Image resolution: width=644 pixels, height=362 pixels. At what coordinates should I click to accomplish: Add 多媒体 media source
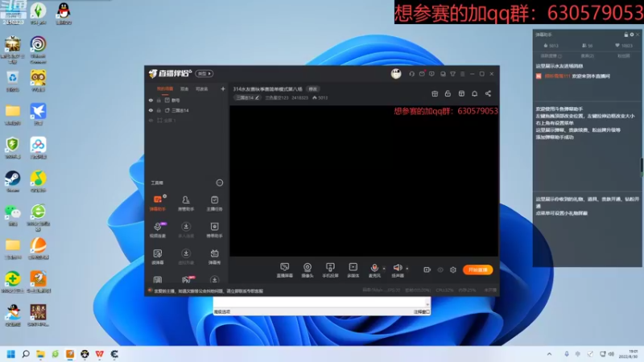coord(353,270)
